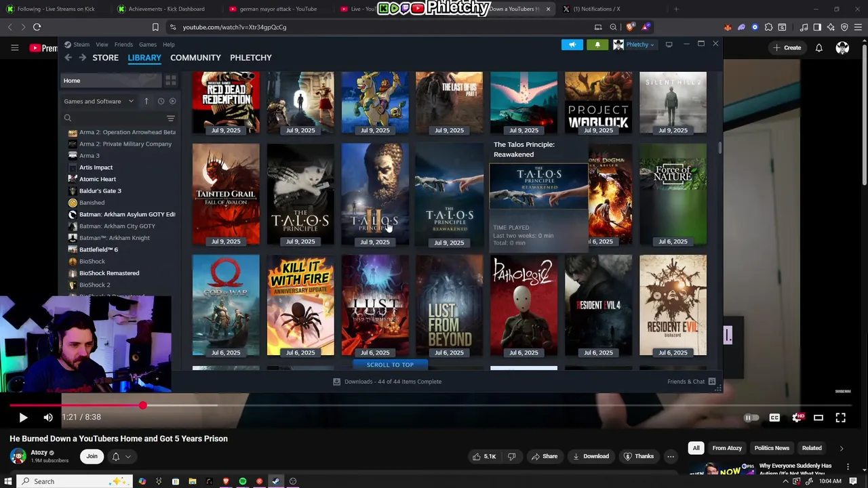
Task: Click SCROLL TO TOP button
Action: [390, 365]
